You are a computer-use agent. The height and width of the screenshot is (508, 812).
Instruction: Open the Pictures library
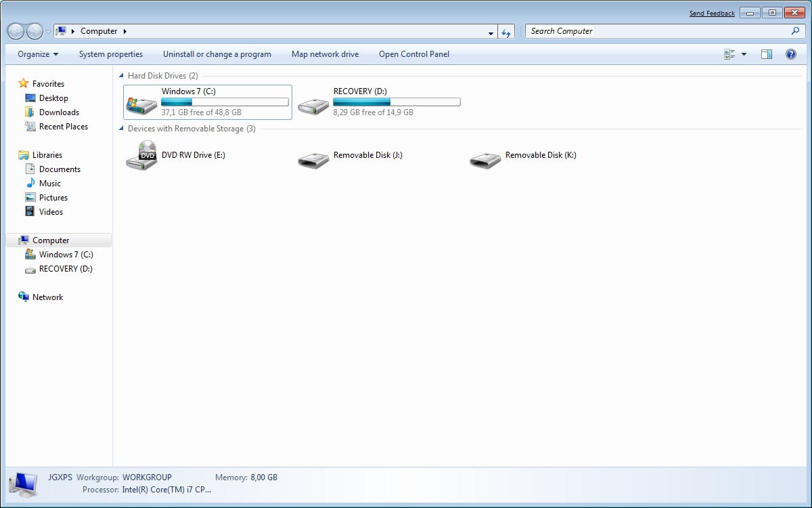[x=53, y=198]
